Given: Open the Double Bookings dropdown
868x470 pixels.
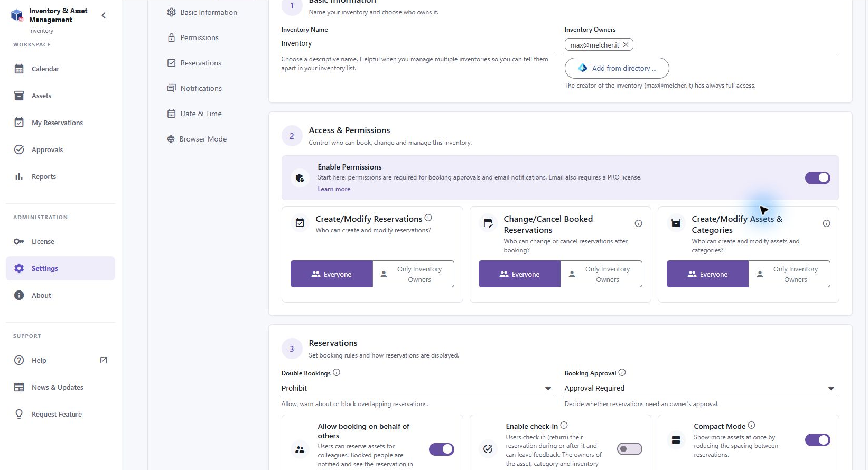Looking at the screenshot, I should pyautogui.click(x=418, y=388).
